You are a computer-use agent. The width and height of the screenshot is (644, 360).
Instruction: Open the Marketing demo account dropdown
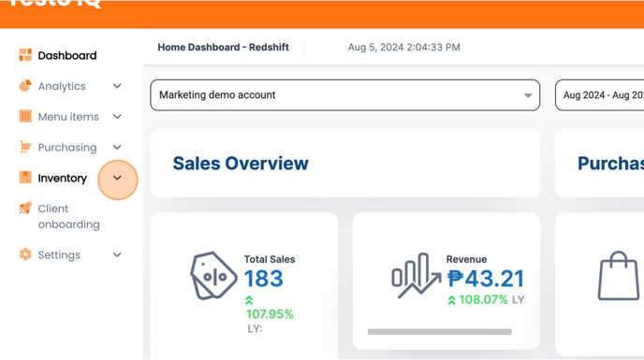tap(345, 95)
